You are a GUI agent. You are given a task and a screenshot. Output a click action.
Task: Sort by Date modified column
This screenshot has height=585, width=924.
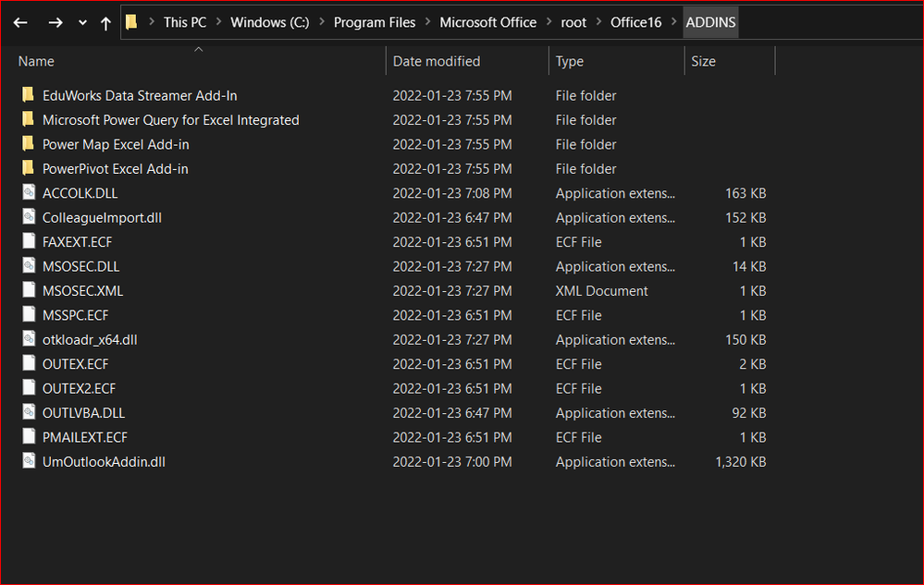(x=437, y=61)
